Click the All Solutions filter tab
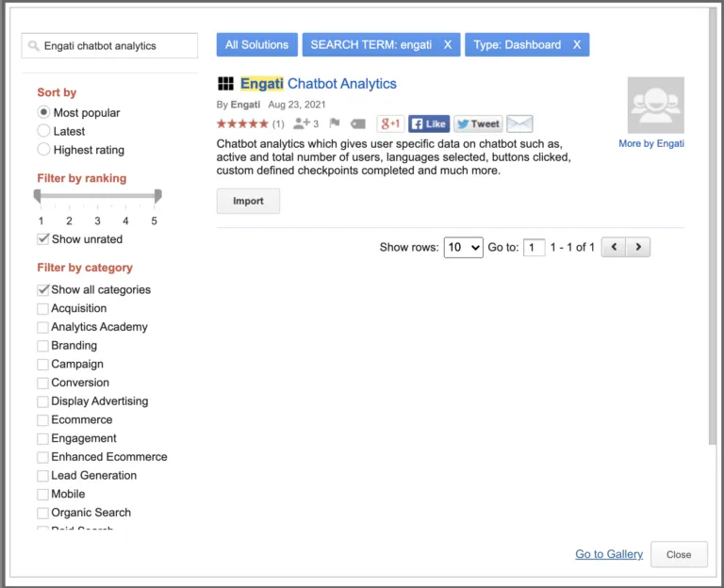 (x=256, y=45)
